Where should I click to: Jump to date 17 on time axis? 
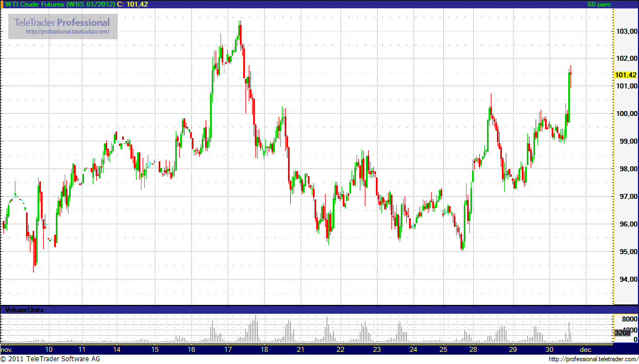pos(228,350)
